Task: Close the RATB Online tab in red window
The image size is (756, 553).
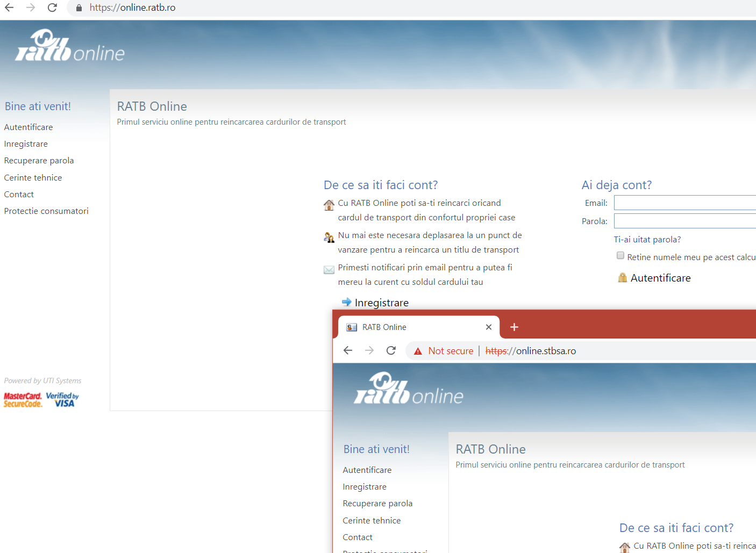Action: coord(489,327)
